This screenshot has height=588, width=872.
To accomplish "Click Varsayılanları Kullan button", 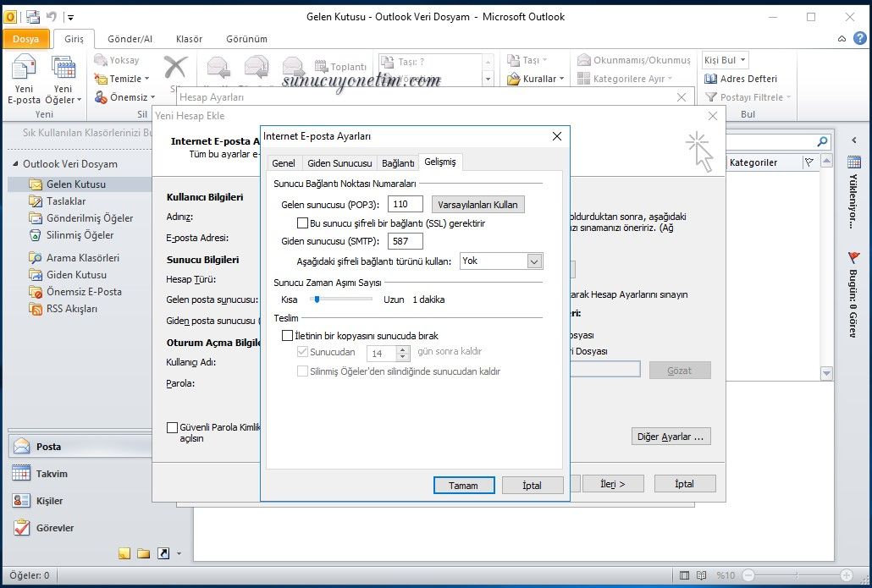I will pyautogui.click(x=477, y=205).
